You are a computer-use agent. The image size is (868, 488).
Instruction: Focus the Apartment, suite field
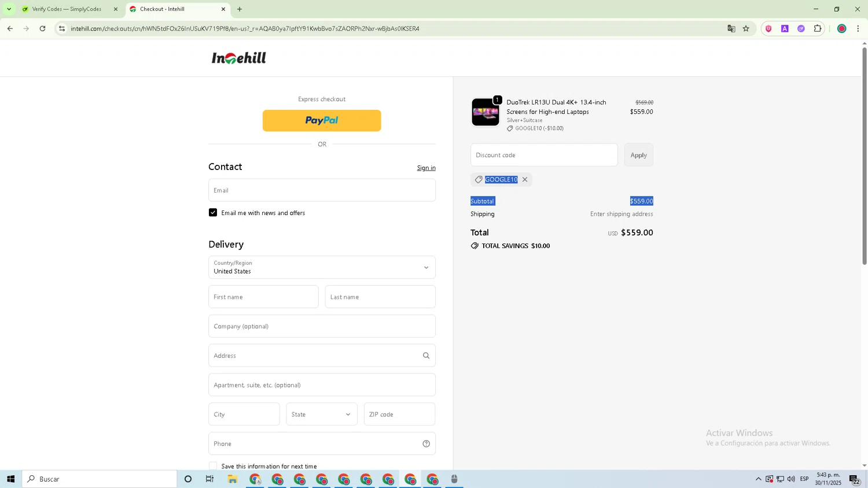coord(322,385)
